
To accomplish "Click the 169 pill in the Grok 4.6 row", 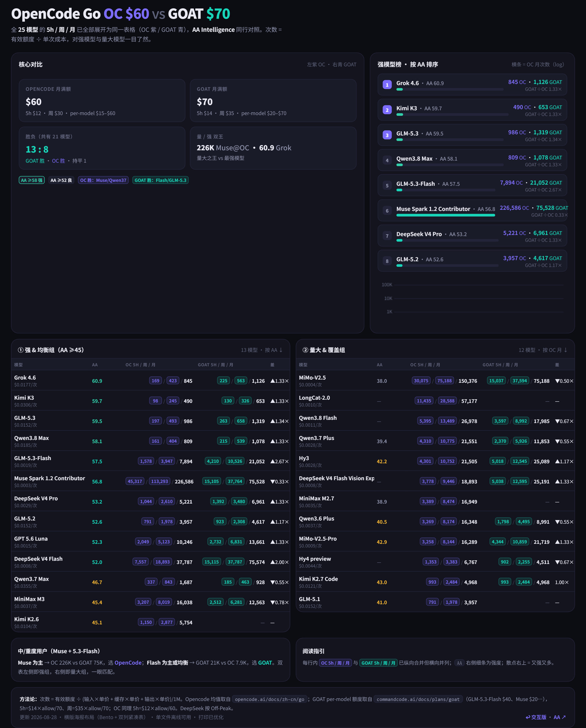I will [x=155, y=381].
